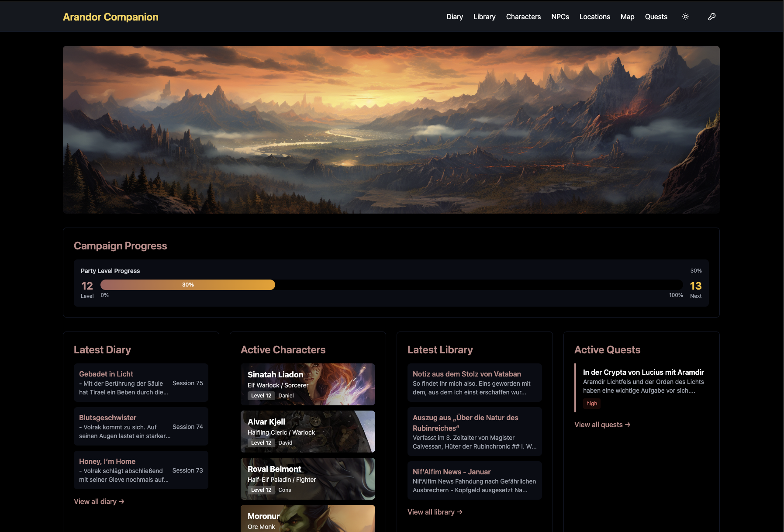Open the Map page
784x532 pixels.
pos(627,17)
